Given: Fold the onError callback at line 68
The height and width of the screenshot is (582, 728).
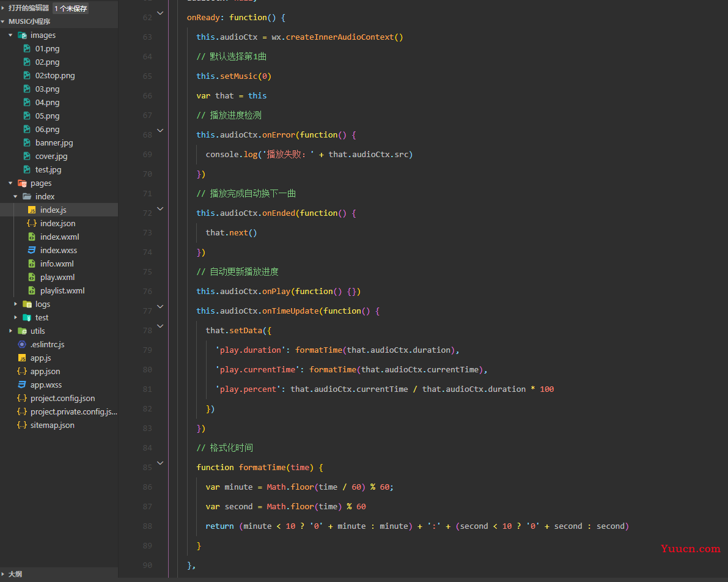Looking at the screenshot, I should [x=160, y=130].
